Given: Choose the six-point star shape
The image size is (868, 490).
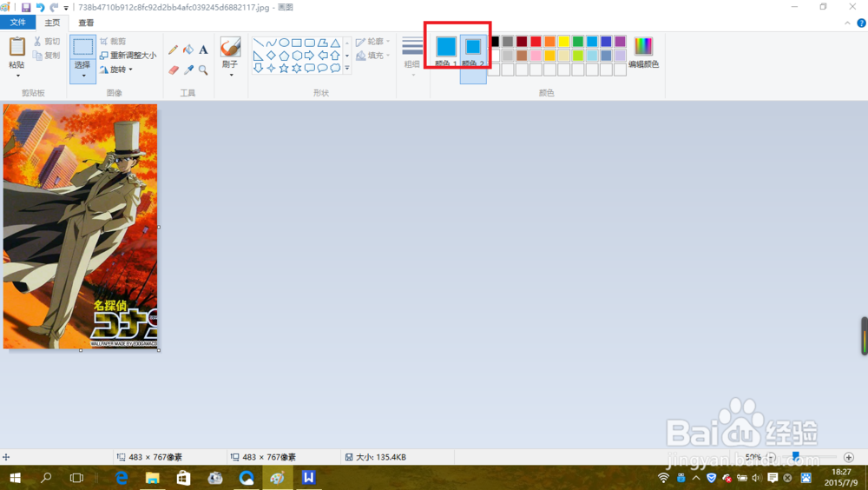Looking at the screenshot, I should pyautogui.click(x=297, y=68).
